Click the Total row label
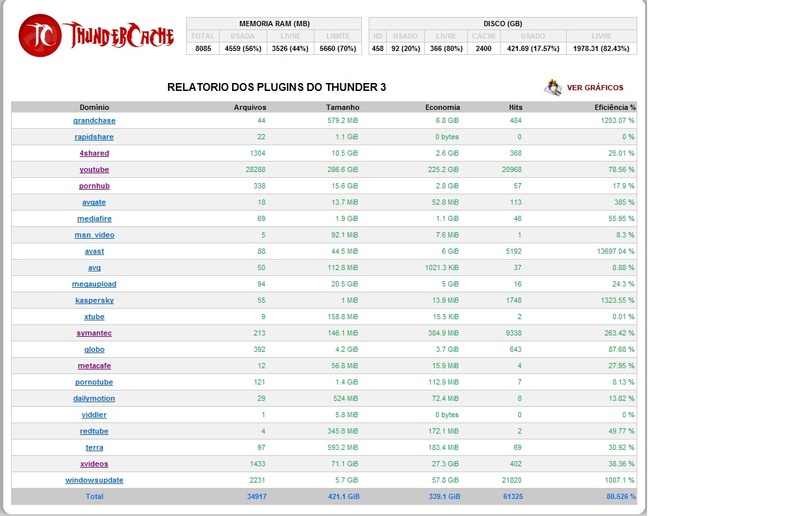The width and height of the screenshot is (800, 516). [94, 496]
